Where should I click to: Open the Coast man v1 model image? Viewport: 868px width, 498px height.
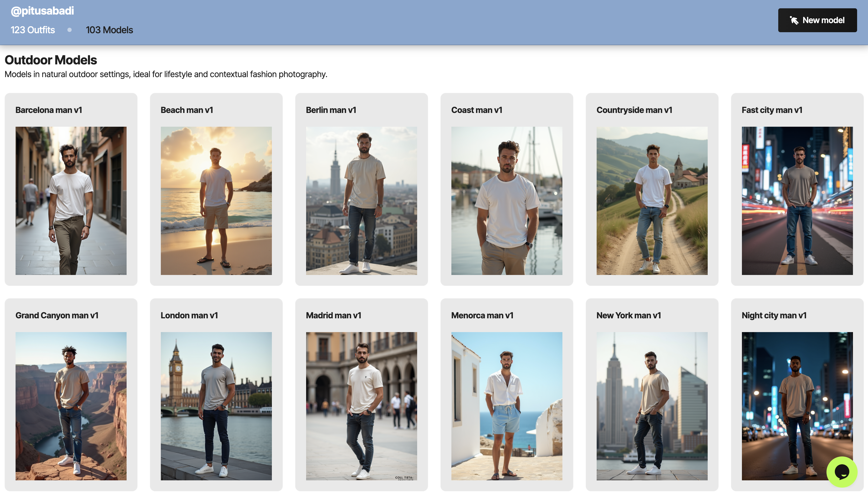506,201
